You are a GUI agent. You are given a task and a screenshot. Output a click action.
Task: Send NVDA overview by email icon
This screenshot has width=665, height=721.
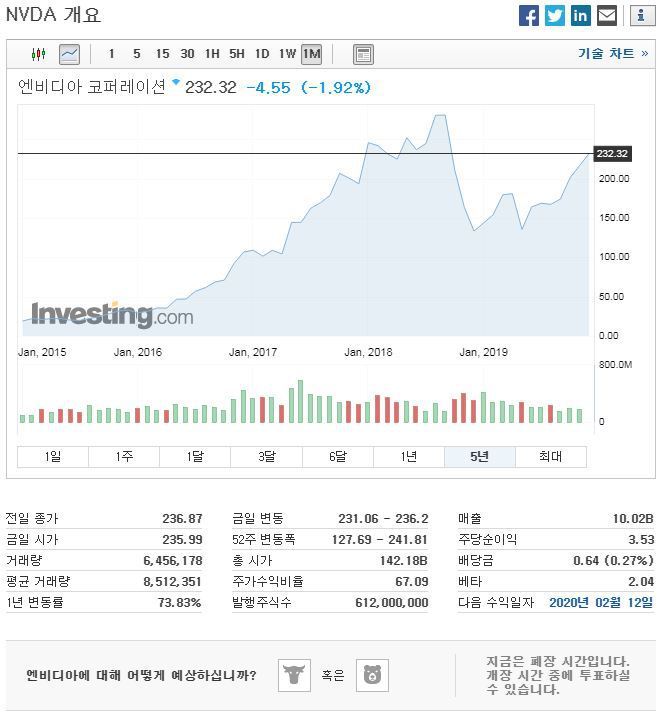[607, 16]
